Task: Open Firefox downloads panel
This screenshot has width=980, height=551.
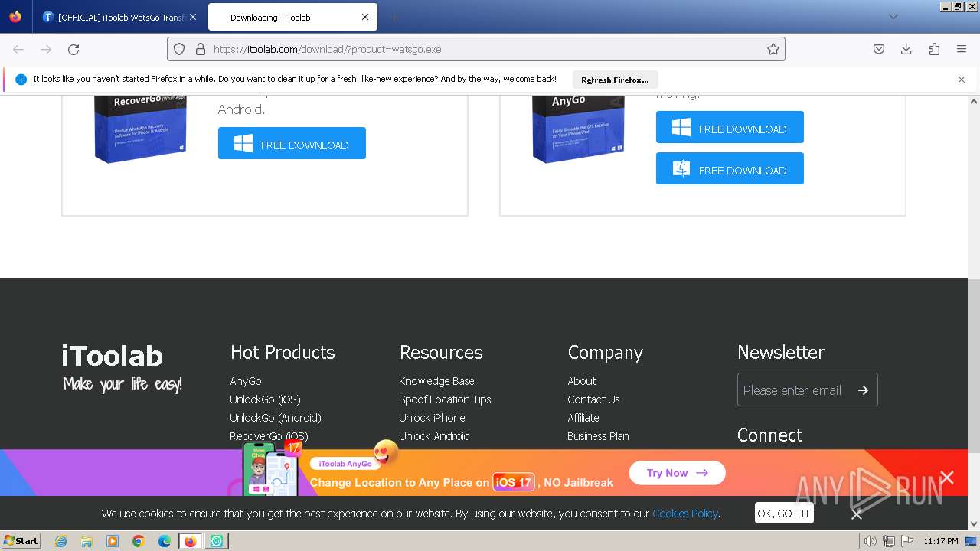Action: click(x=906, y=49)
